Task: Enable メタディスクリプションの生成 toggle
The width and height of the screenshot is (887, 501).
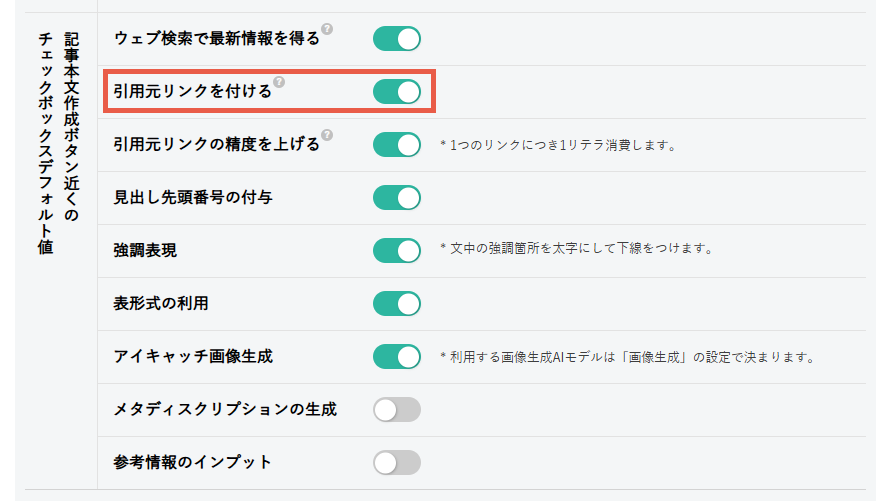Action: pyautogui.click(x=397, y=409)
